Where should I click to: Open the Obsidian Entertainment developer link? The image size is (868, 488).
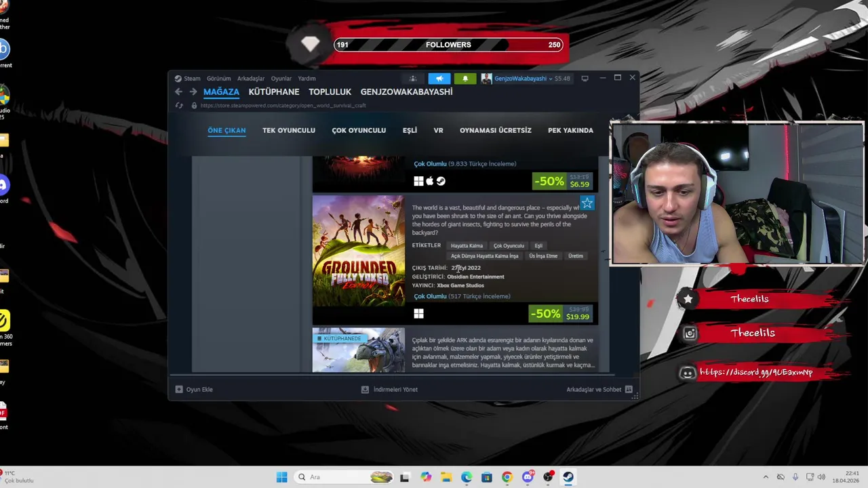point(475,277)
